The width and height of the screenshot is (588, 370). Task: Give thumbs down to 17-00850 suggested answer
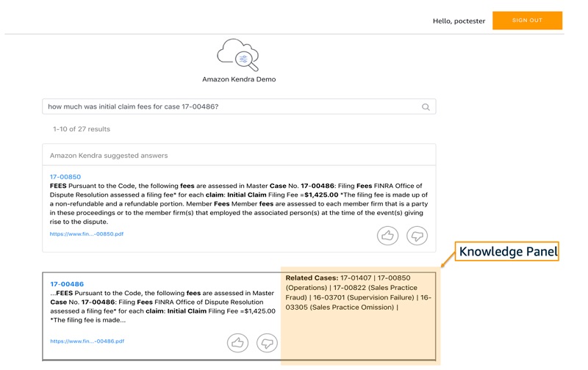click(x=417, y=236)
